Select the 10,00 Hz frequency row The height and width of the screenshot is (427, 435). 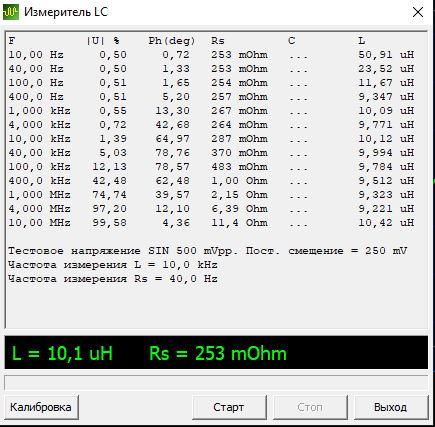pyautogui.click(x=211, y=55)
